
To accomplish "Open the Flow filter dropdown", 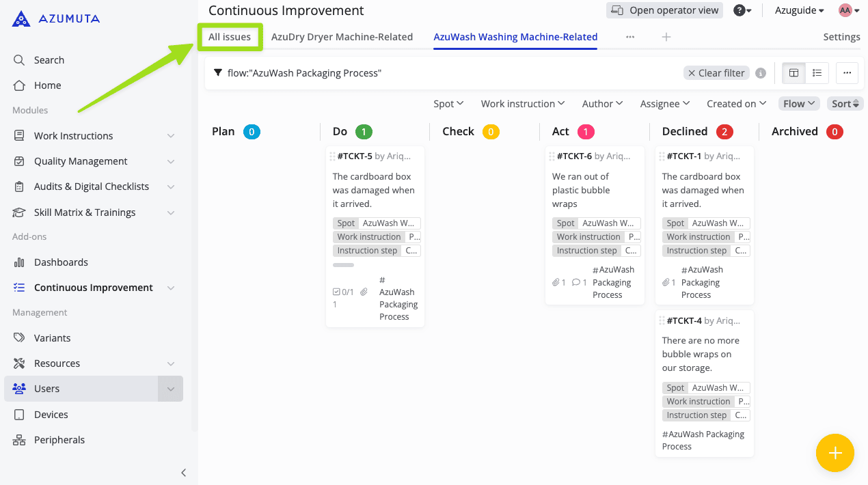I will point(798,104).
